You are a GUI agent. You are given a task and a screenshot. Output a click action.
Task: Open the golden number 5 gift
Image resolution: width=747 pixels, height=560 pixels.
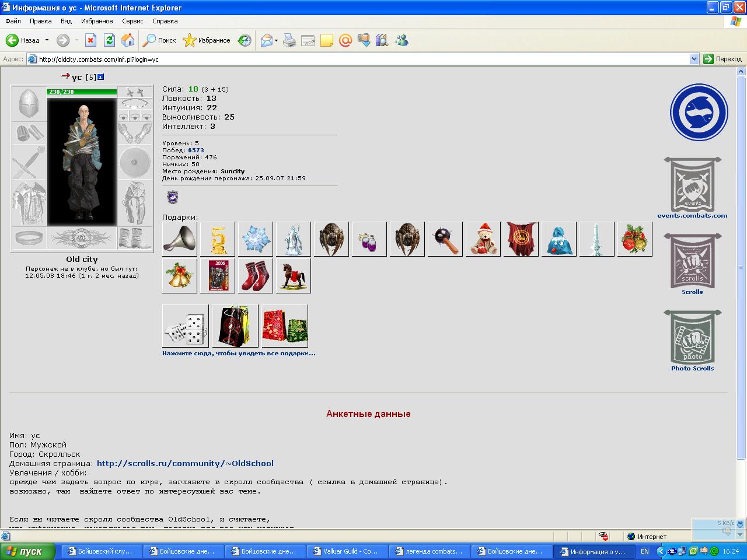pyautogui.click(x=218, y=239)
